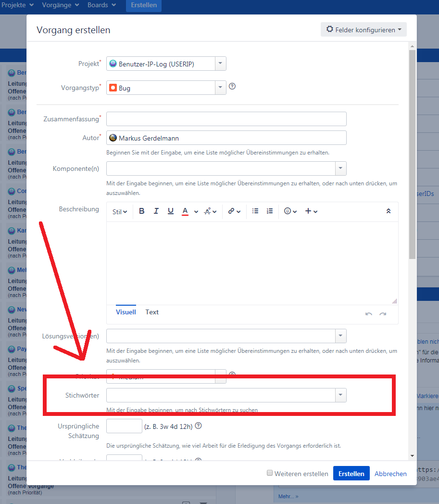Toggle italic formatting in the description editor

tap(156, 211)
